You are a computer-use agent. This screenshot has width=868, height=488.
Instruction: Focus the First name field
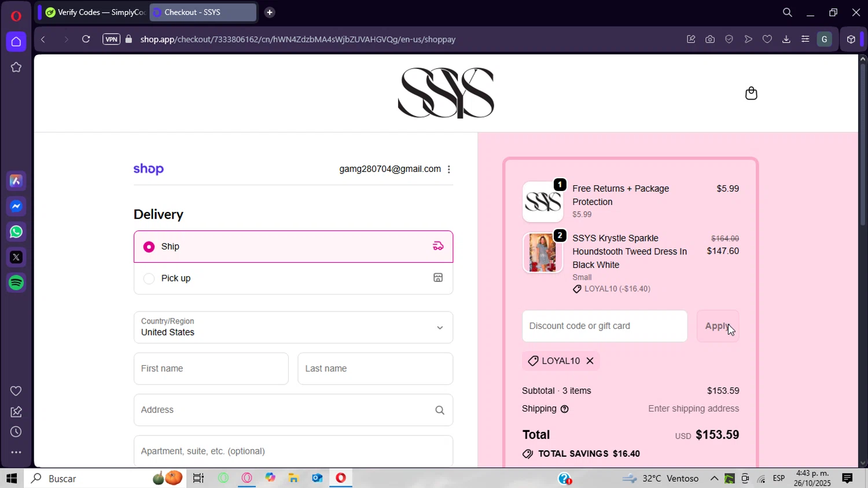pos(211,369)
